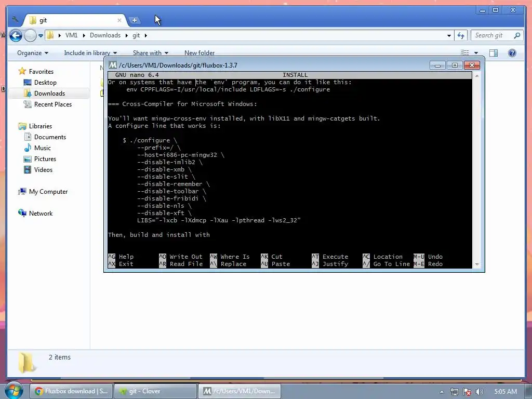Switch to MSYS terminal taskbar item

pyautogui.click(x=239, y=391)
